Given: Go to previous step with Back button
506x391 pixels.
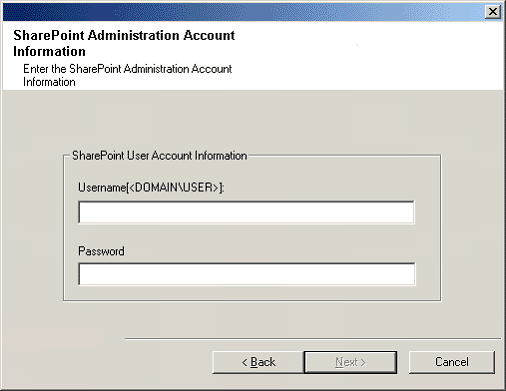Looking at the screenshot, I should (x=258, y=362).
